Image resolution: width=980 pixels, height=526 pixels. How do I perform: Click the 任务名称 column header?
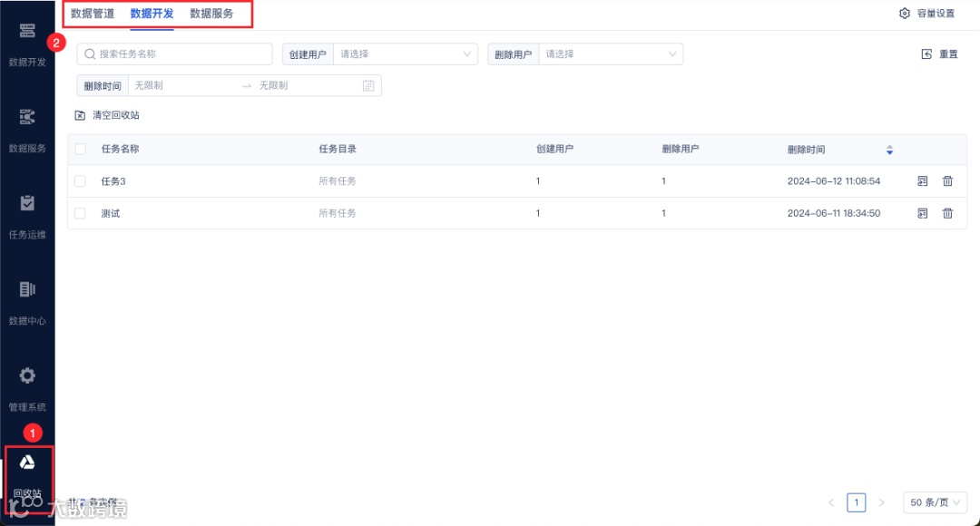[120, 150]
